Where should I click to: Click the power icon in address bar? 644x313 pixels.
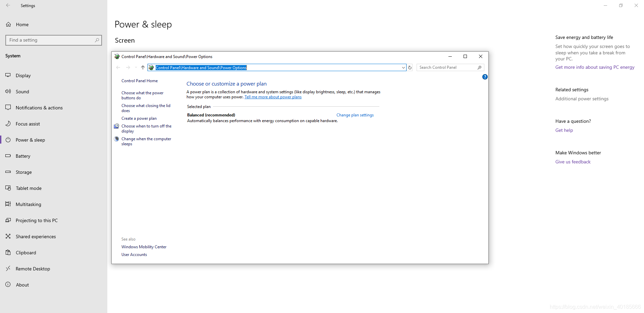151,67
